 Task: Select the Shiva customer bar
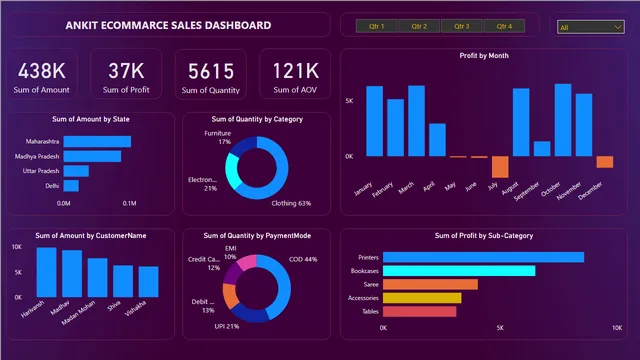123,281
